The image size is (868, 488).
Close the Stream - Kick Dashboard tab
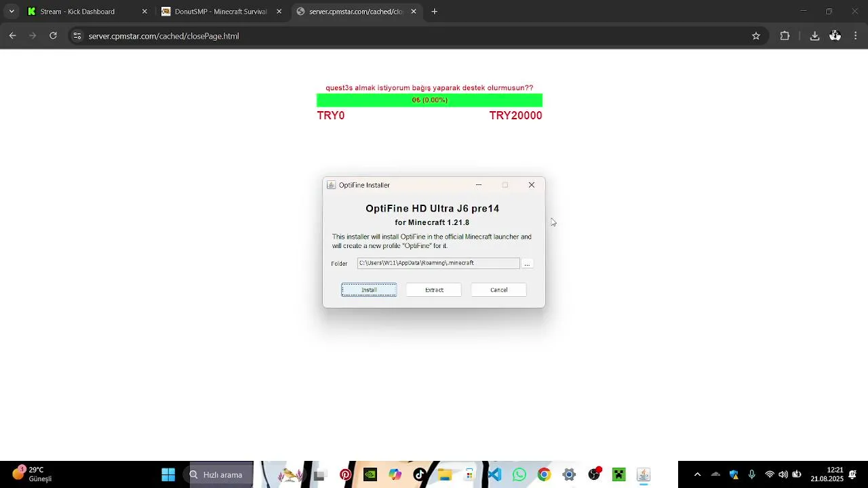click(144, 12)
